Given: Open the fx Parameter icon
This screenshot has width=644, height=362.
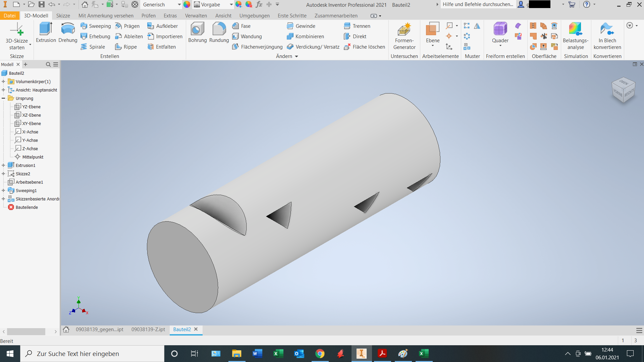Looking at the screenshot, I should (259, 5).
